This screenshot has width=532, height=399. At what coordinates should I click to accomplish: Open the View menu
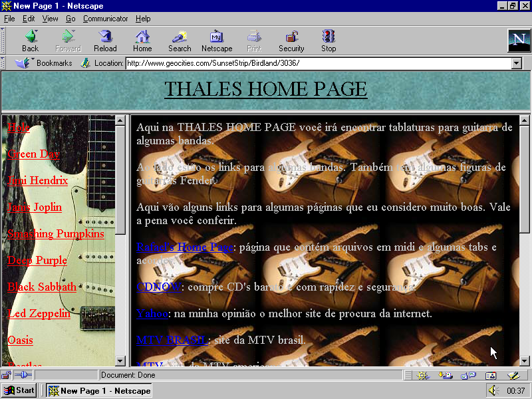point(51,19)
